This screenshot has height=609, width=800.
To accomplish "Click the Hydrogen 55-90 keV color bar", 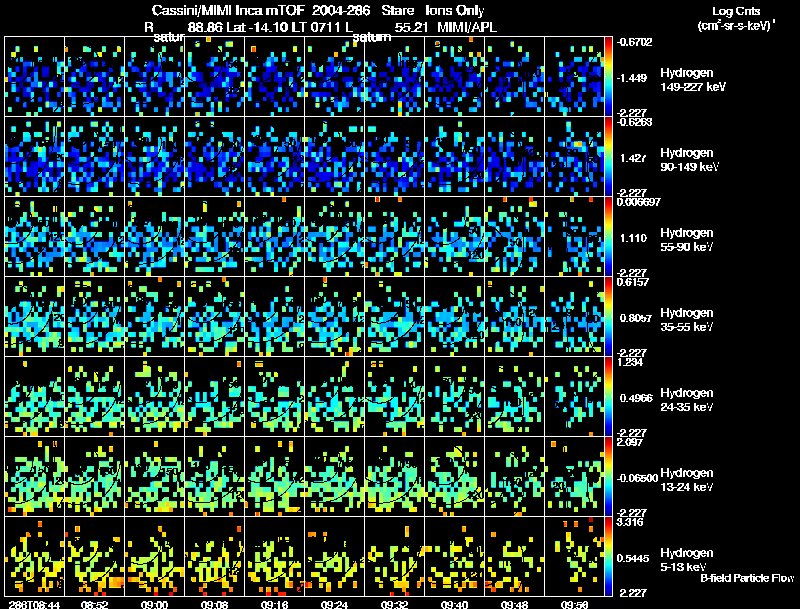I will point(608,237).
